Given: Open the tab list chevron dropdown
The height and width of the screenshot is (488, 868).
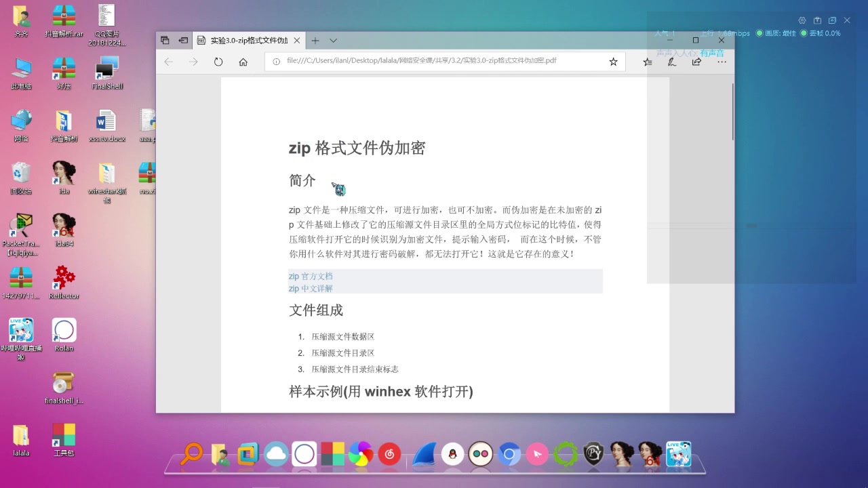Looking at the screenshot, I should (x=333, y=41).
